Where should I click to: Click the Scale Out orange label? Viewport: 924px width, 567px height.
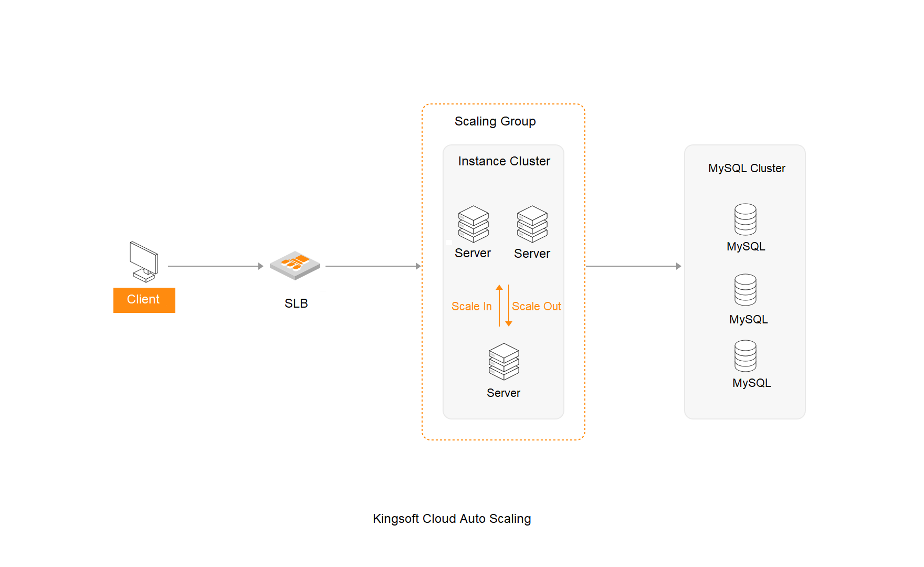click(537, 307)
